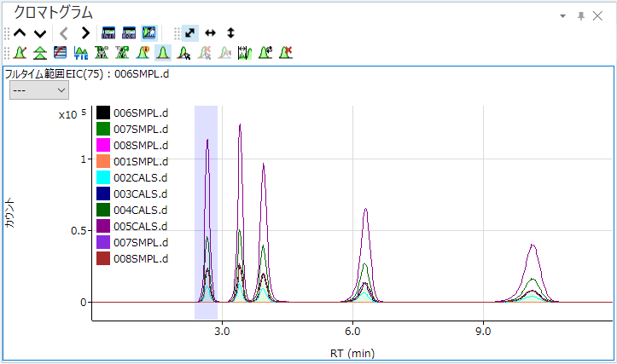Click navy swatch for 003CALS.d
The height and width of the screenshot is (364, 617).
point(103,194)
